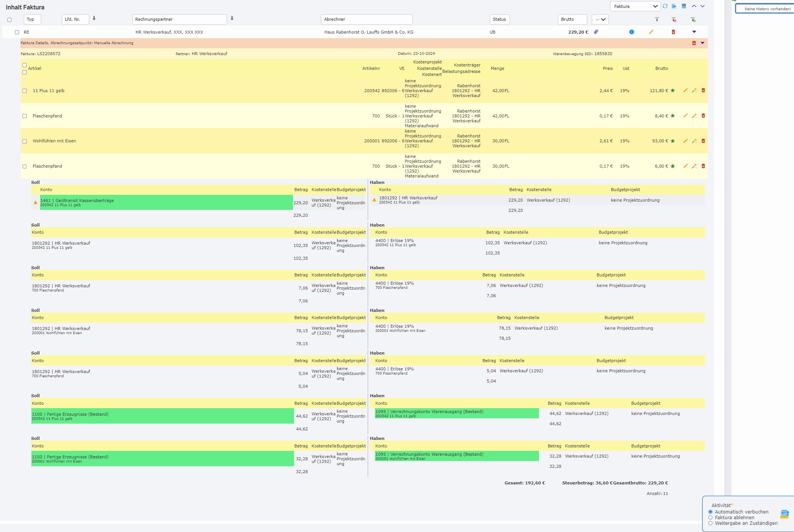
Task: Click inside the Rechnungspartner search field
Action: pos(179,19)
